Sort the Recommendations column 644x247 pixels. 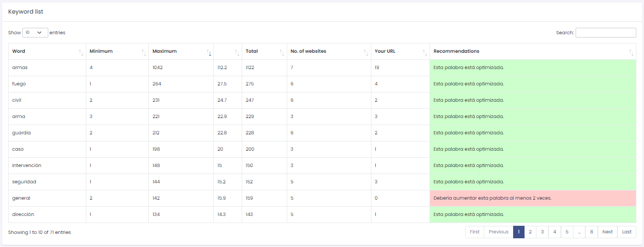[631, 52]
